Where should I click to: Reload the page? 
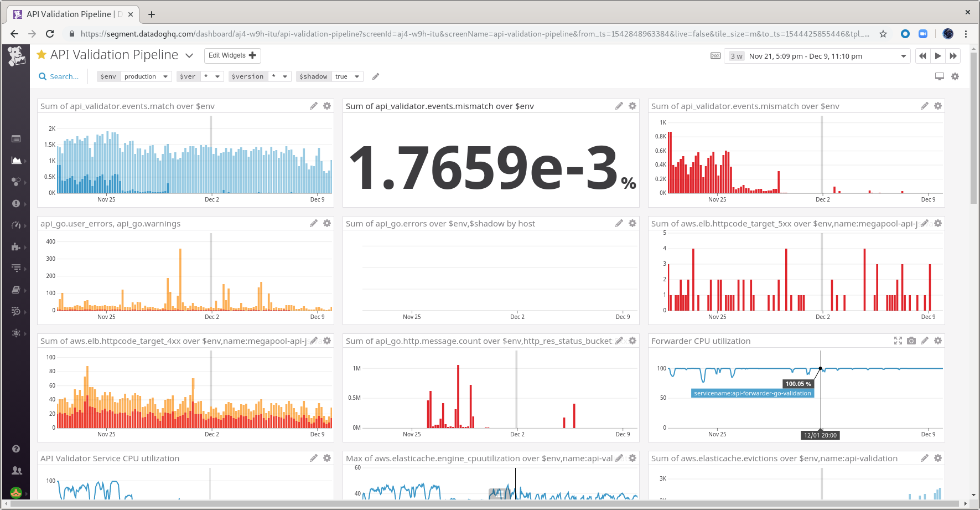[50, 34]
